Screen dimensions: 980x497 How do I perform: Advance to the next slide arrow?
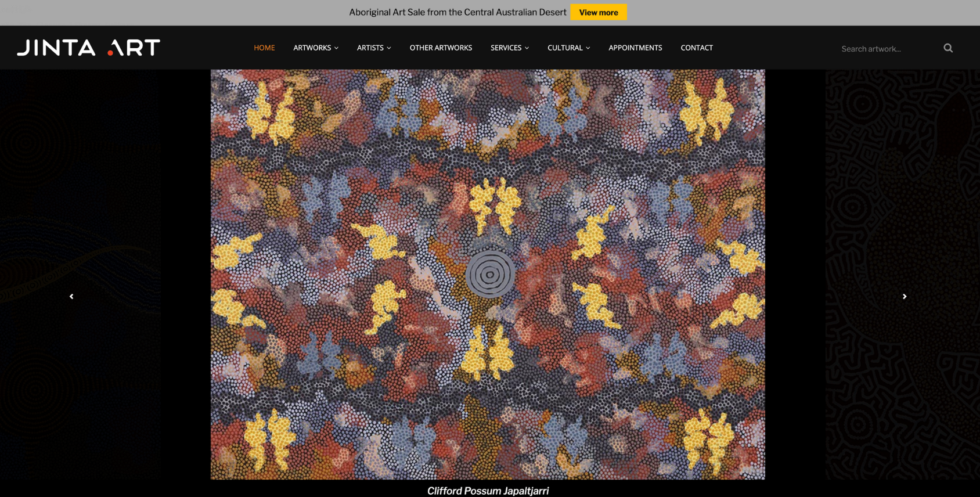point(904,297)
